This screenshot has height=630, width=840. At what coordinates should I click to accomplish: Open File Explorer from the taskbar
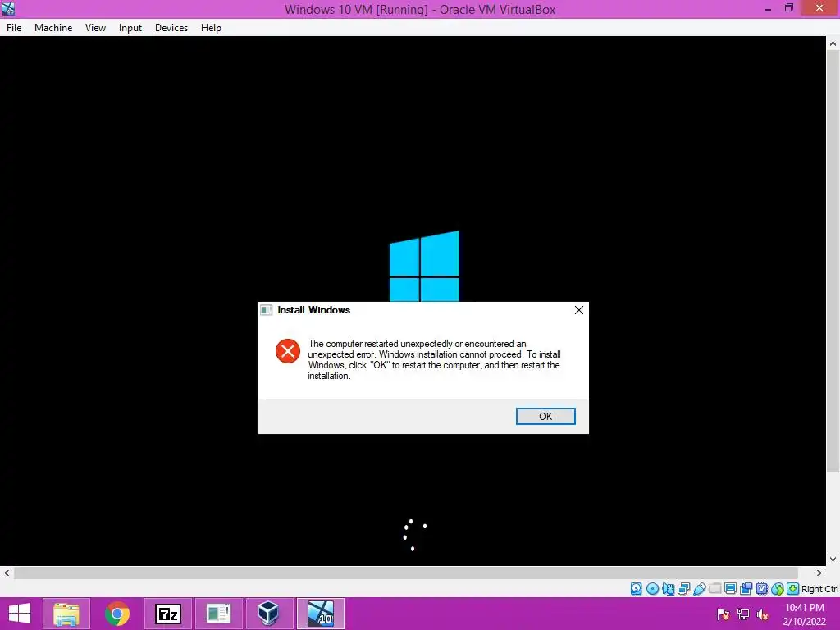(66, 614)
